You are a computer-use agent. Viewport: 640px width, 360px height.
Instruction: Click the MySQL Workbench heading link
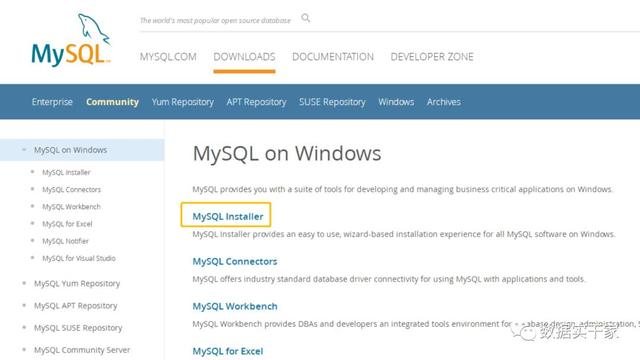(235, 306)
